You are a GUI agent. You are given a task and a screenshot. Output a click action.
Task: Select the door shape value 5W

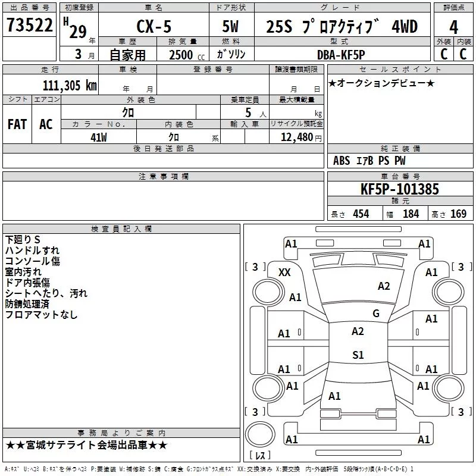pos(231,26)
